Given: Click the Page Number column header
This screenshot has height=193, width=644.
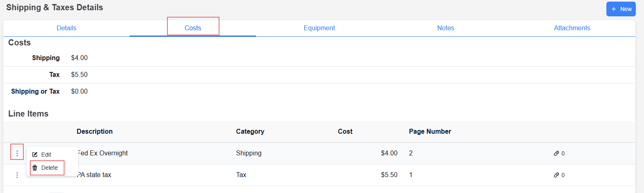Looking at the screenshot, I should coord(430,131).
